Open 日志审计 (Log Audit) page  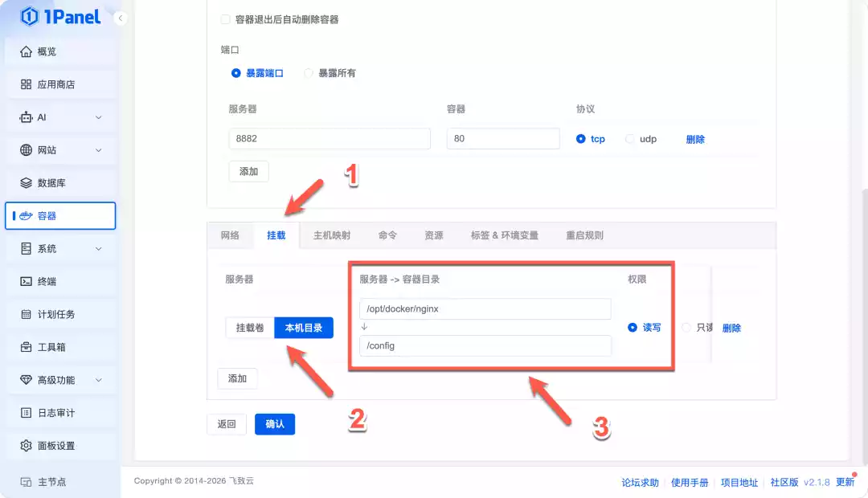pos(51,412)
